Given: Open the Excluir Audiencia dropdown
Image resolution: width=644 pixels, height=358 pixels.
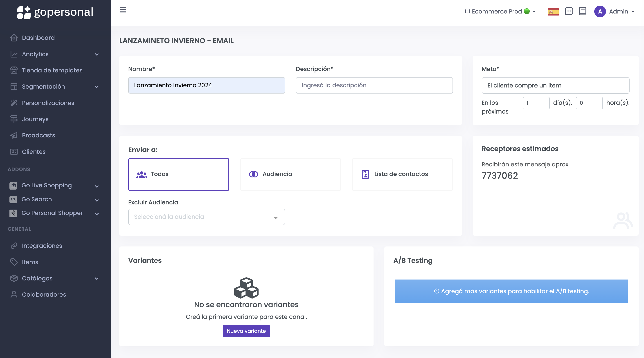Looking at the screenshot, I should point(206,217).
